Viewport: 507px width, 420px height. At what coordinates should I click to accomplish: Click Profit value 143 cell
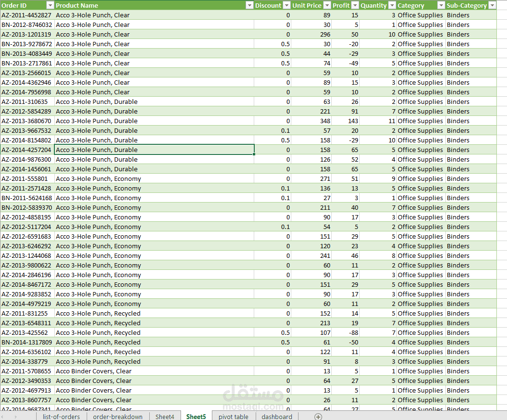(x=345, y=121)
